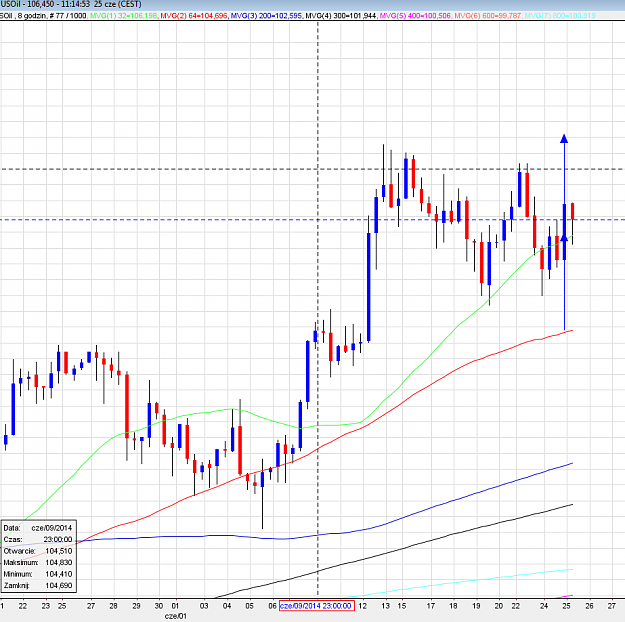Image resolution: width=625 pixels, height=622 pixels.
Task: Click the date axis label 28
Action: tap(114, 606)
